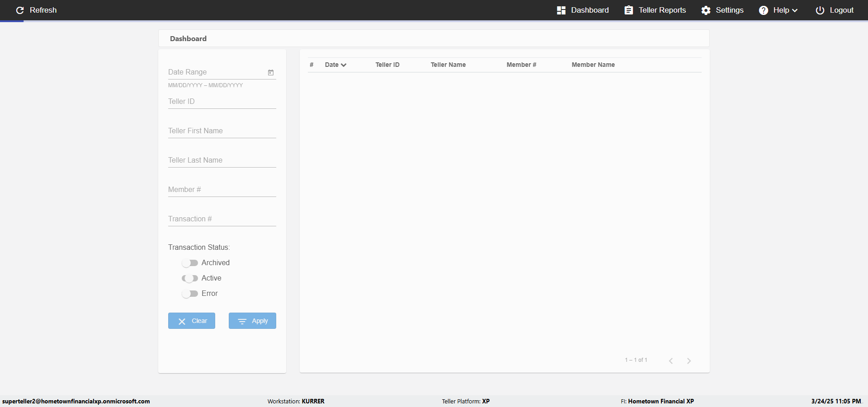
Task: Click the 3/24/25 11:05 PM timestamp
Action: tap(836, 401)
